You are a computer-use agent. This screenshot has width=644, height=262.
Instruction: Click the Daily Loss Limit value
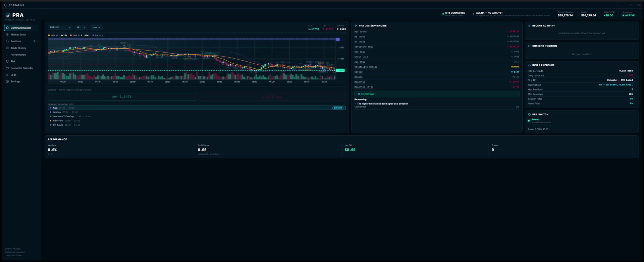pos(629,76)
